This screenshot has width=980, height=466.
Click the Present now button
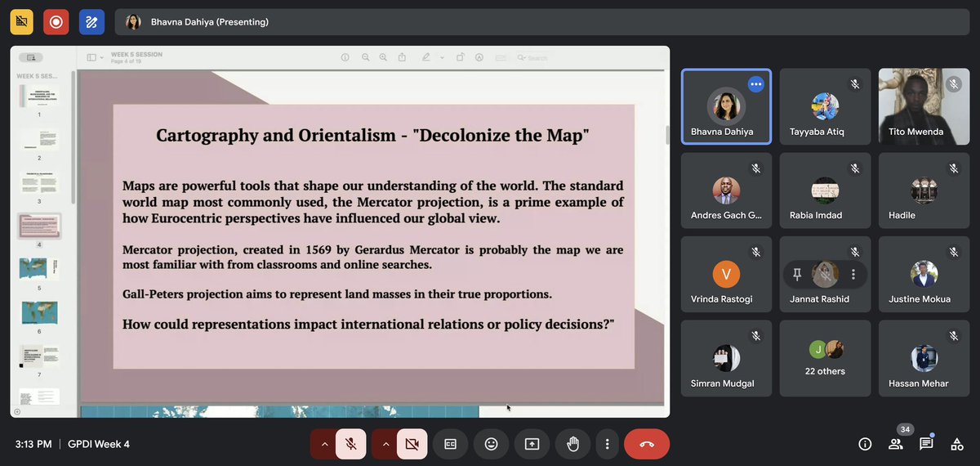click(532, 444)
